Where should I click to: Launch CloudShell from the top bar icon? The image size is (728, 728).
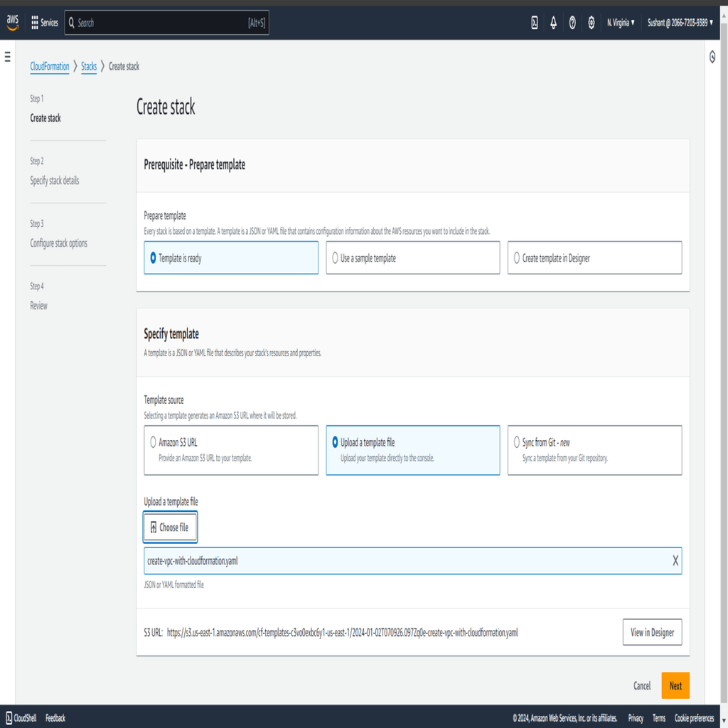tap(535, 22)
